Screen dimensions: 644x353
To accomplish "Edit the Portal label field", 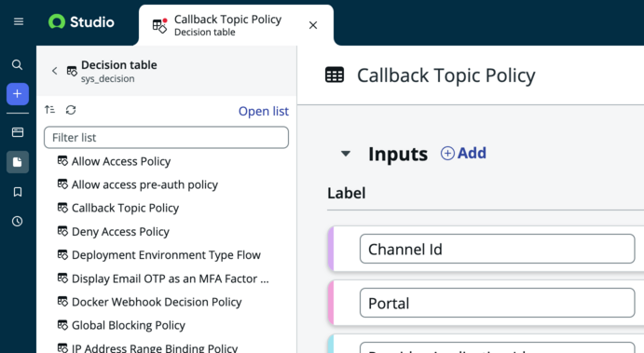I will click(497, 303).
